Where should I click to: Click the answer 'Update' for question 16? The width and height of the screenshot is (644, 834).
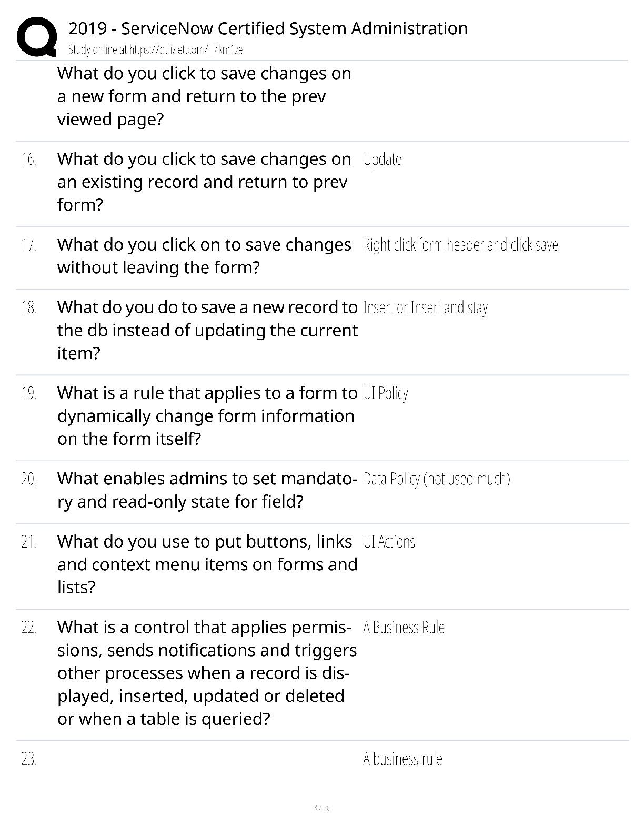coord(383,159)
